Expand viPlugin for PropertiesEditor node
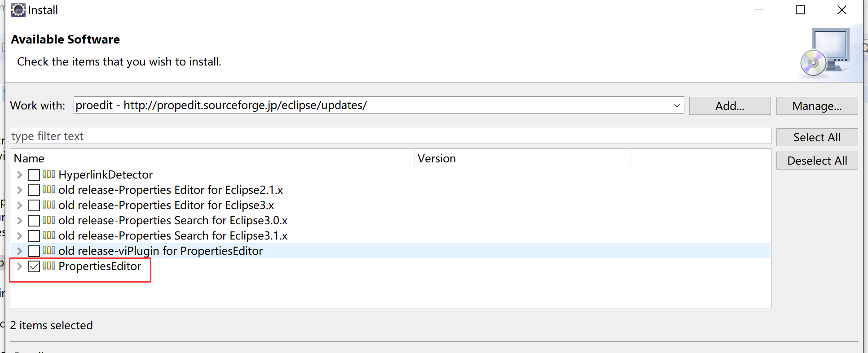Image resolution: width=868 pixels, height=353 pixels. pyautogui.click(x=19, y=251)
